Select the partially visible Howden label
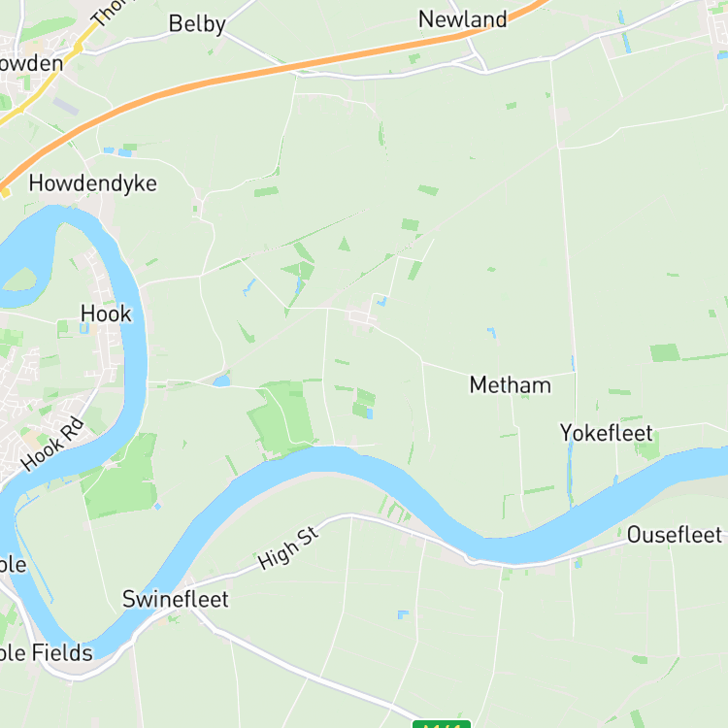 click(x=31, y=64)
